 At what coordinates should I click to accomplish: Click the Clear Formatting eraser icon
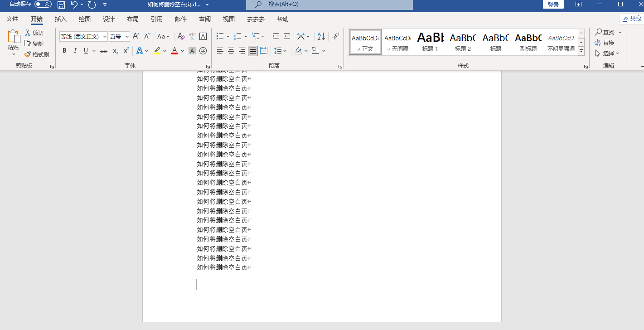tap(181, 36)
